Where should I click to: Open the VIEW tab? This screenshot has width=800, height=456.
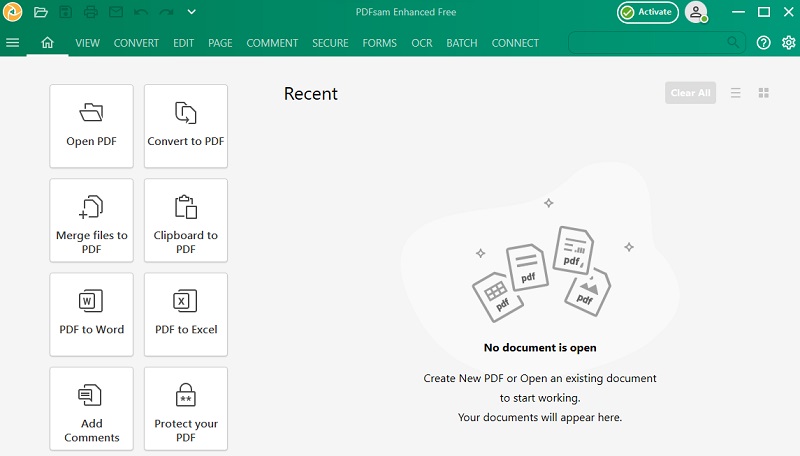tap(87, 43)
